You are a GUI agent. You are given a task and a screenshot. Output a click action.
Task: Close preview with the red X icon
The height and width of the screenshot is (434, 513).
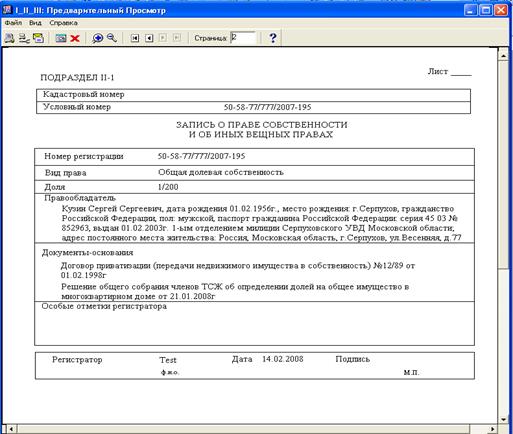click(75, 38)
